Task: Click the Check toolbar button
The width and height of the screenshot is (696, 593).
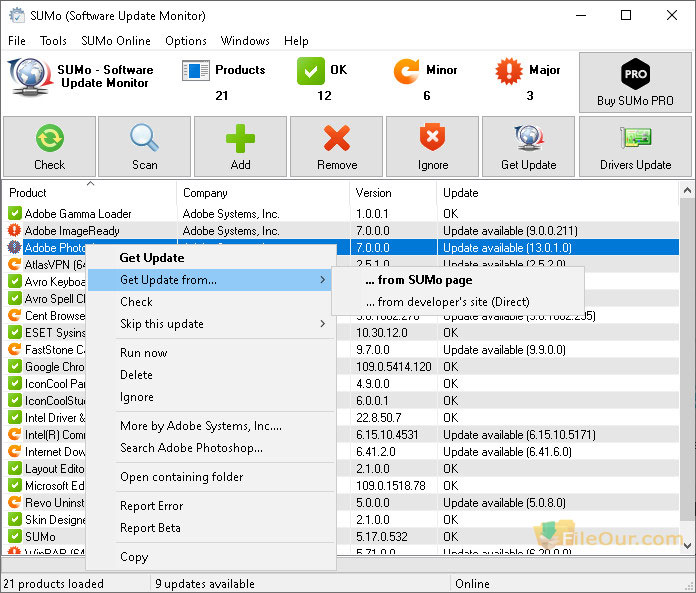Action: pyautogui.click(x=49, y=146)
